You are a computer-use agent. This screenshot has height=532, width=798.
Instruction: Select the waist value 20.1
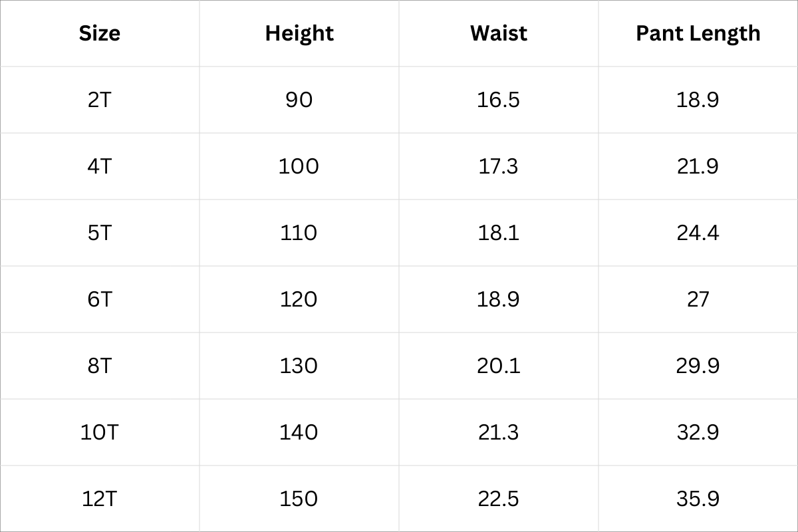[499, 366]
